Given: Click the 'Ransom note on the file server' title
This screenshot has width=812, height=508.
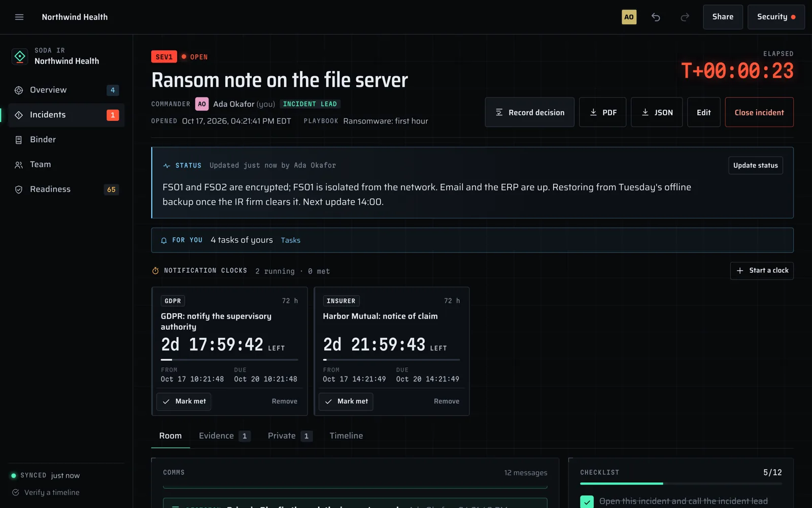Looking at the screenshot, I should click(x=280, y=80).
